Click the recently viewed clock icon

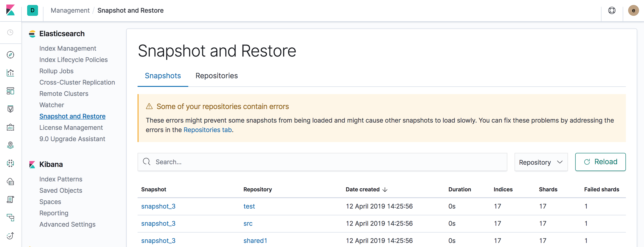[x=10, y=32]
